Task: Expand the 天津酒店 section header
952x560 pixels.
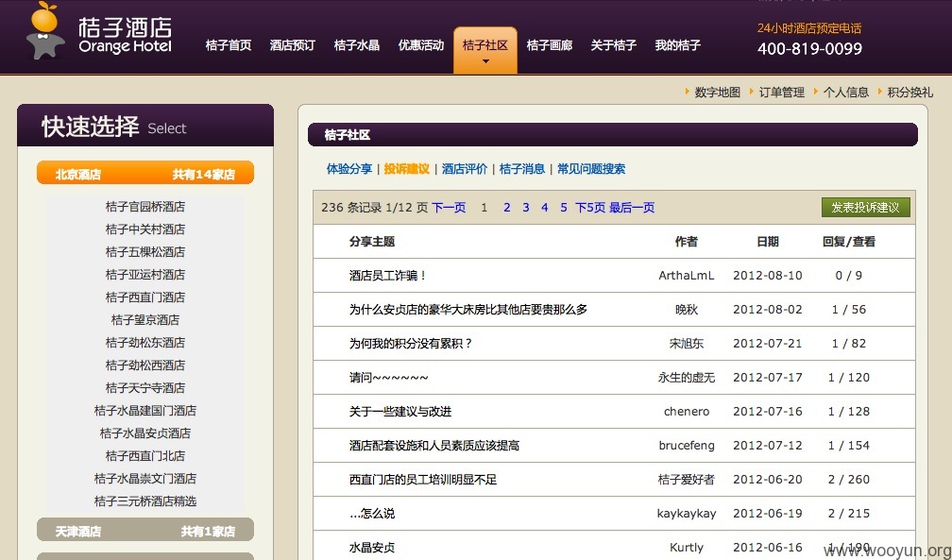Action: (x=145, y=531)
